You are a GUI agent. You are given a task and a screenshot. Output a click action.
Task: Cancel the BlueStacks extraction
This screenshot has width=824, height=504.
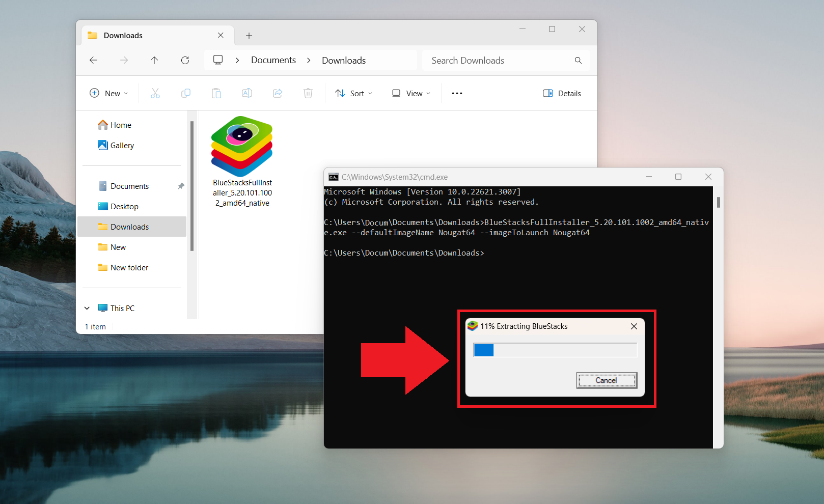click(x=607, y=380)
